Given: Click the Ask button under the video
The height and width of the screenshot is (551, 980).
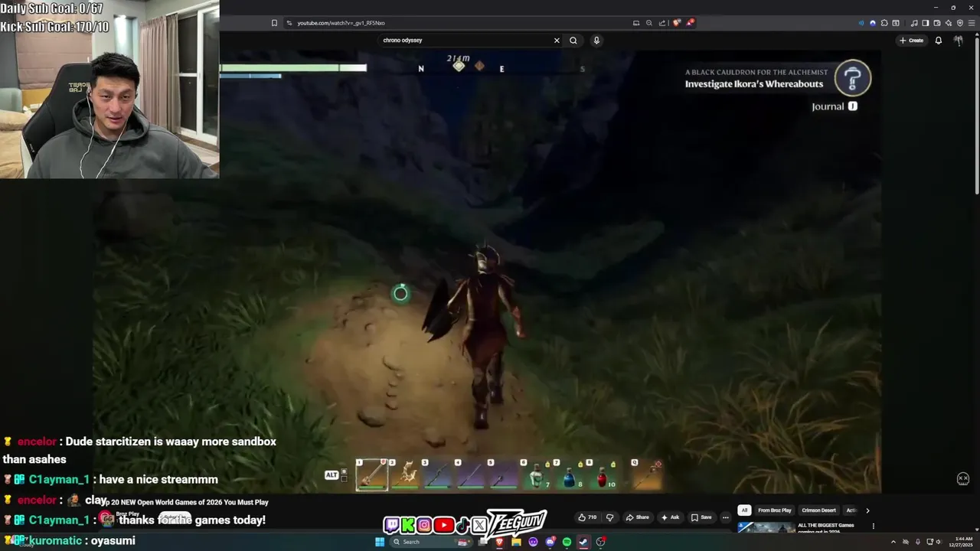Looking at the screenshot, I should pyautogui.click(x=670, y=517).
